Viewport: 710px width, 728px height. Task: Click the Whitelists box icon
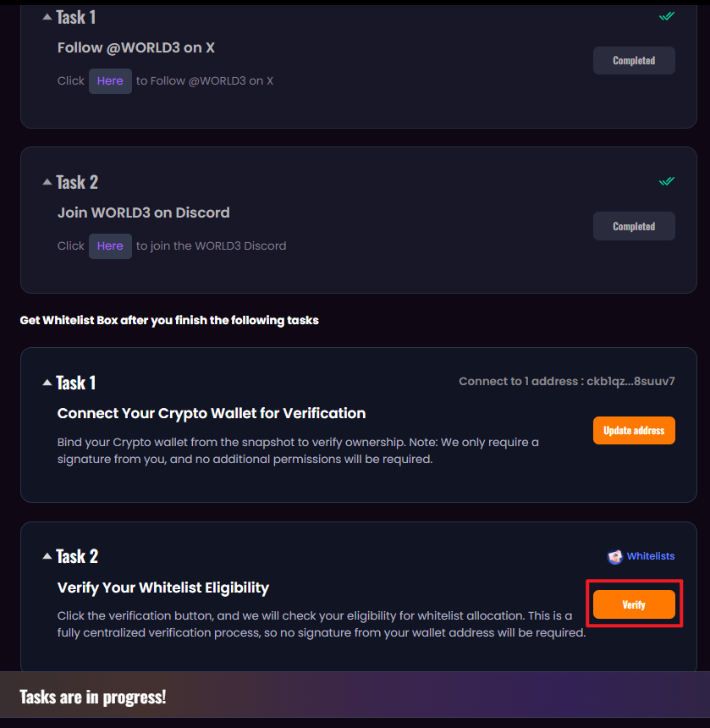(x=615, y=556)
